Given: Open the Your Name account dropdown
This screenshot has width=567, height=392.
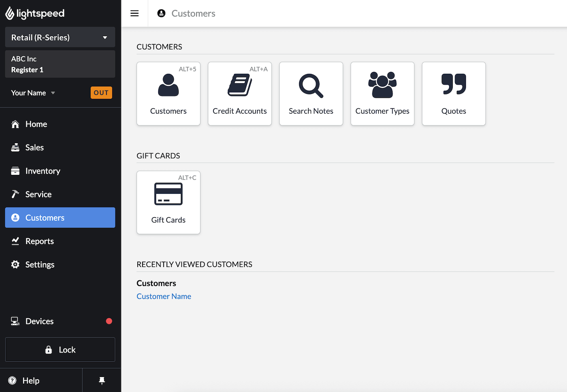Looking at the screenshot, I should [x=33, y=93].
